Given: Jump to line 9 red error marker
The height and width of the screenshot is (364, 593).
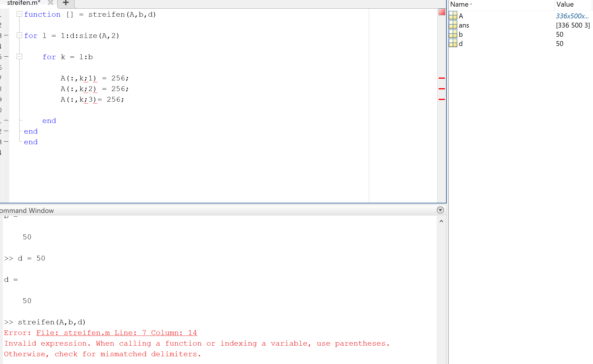Looking at the screenshot, I should coord(442,99).
